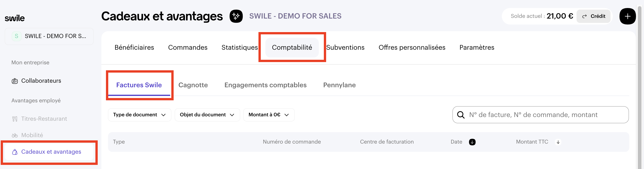Go to the Paramètres tab
Screen dimensions: 644x169
[477, 47]
